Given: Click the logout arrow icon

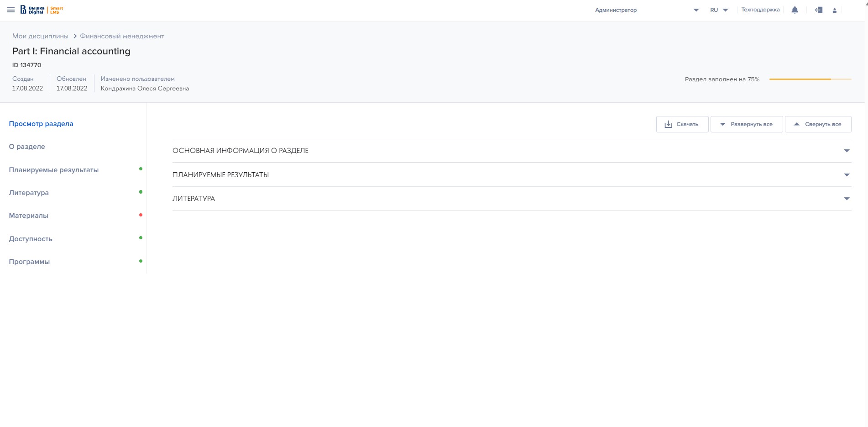Looking at the screenshot, I should point(819,10).
